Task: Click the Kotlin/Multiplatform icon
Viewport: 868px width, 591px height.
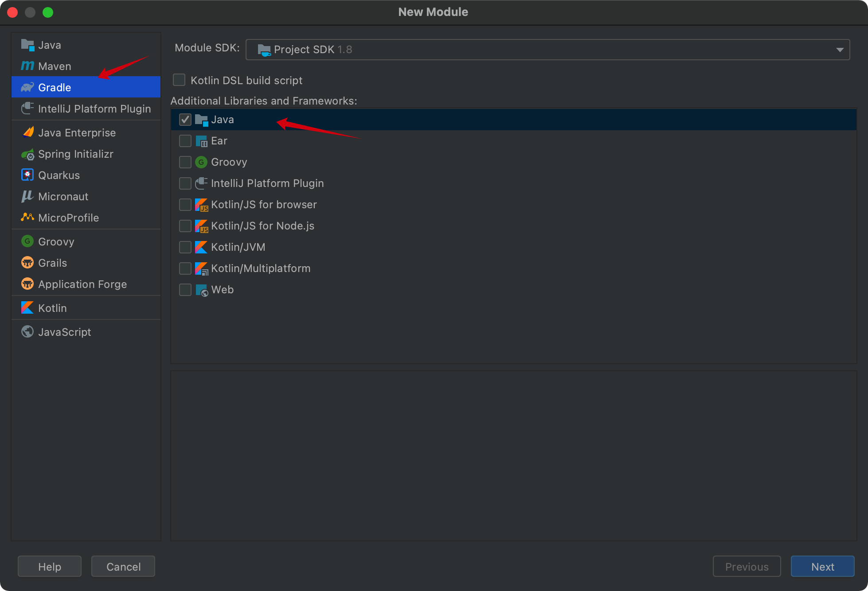Action: click(x=202, y=268)
